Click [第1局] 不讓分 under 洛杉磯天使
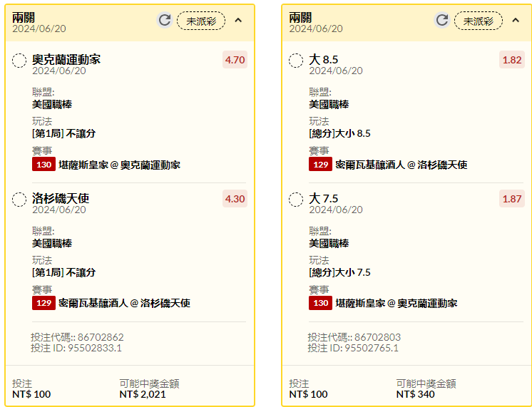Viewport: 532px width, 407px height. [63, 272]
